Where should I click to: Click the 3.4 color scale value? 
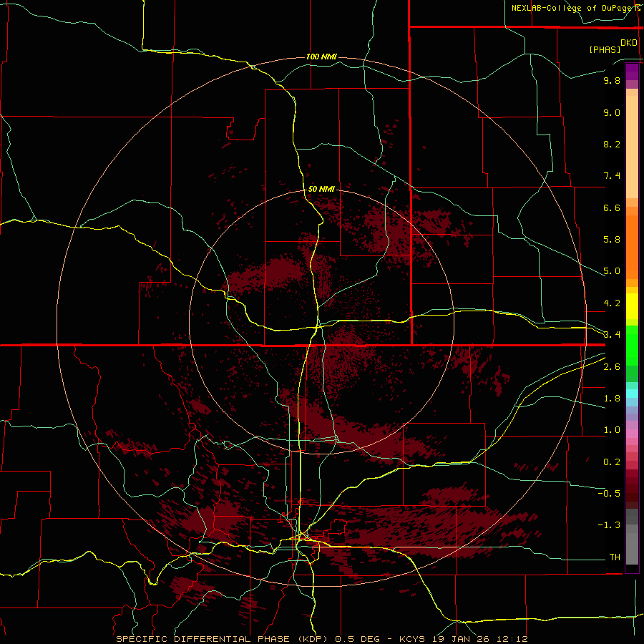612,335
